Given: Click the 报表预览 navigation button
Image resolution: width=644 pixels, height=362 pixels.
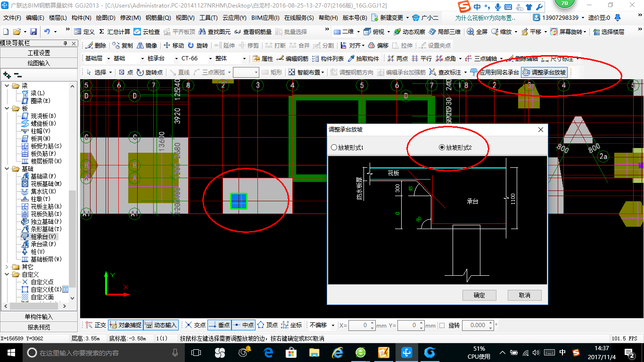Looking at the screenshot, I should (39, 327).
